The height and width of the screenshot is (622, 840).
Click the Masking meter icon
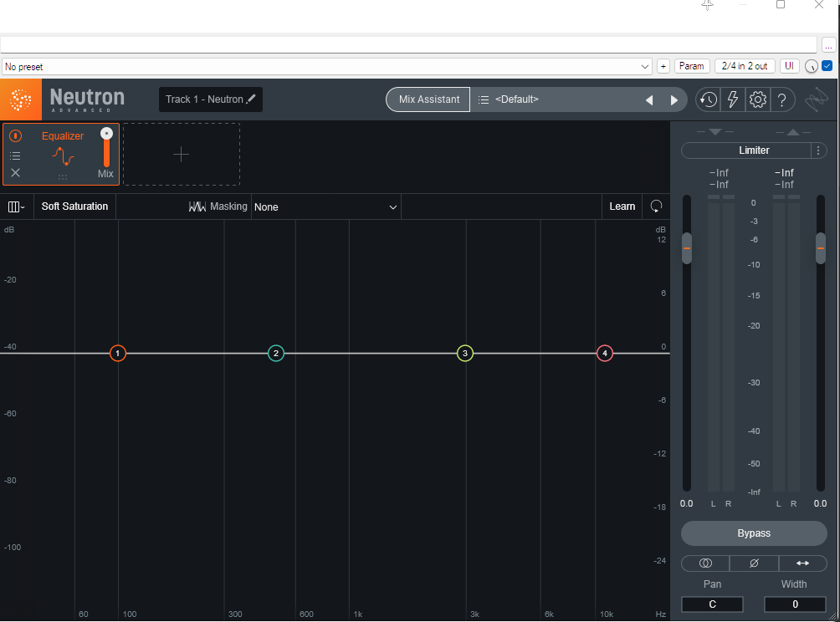click(197, 206)
